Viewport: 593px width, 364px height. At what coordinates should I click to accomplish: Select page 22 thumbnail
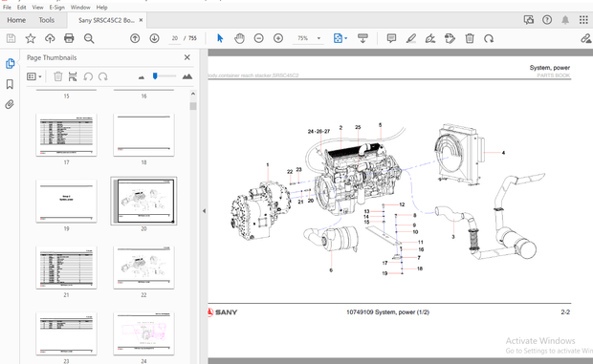(143, 268)
